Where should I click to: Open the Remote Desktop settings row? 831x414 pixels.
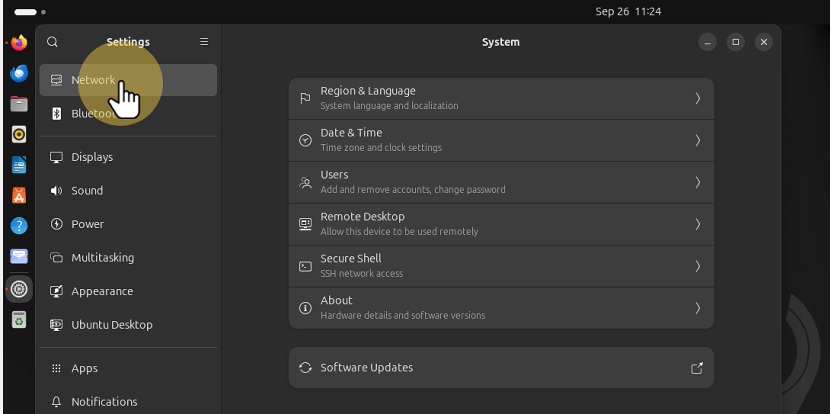pyautogui.click(x=500, y=224)
